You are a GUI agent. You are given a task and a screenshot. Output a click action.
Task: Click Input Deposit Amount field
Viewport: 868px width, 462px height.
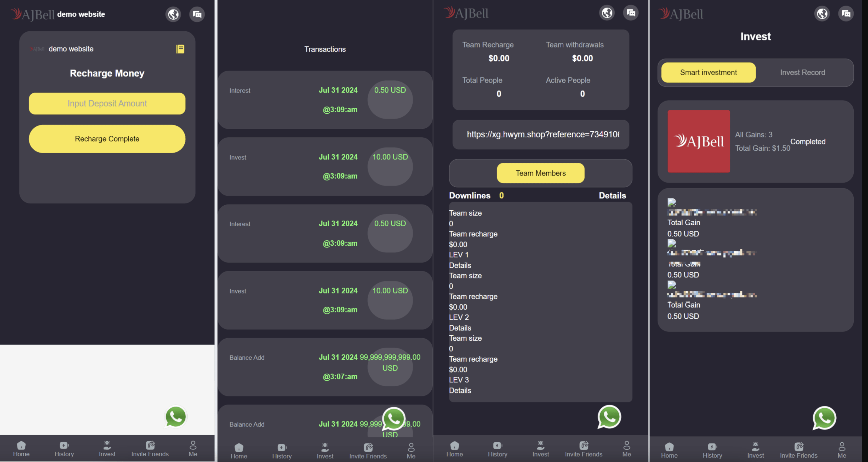[107, 103]
